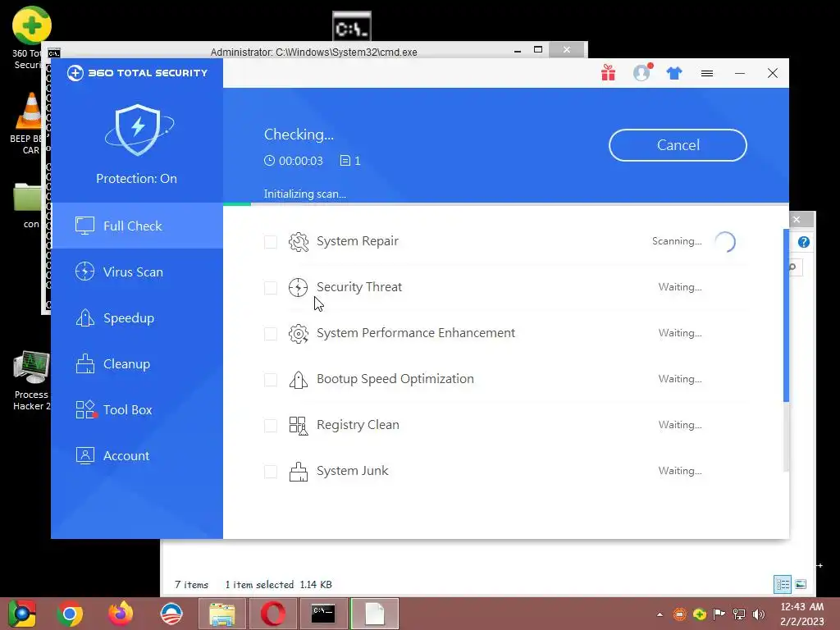
Task: Click the Initializing scan... status text
Action: [x=305, y=194]
